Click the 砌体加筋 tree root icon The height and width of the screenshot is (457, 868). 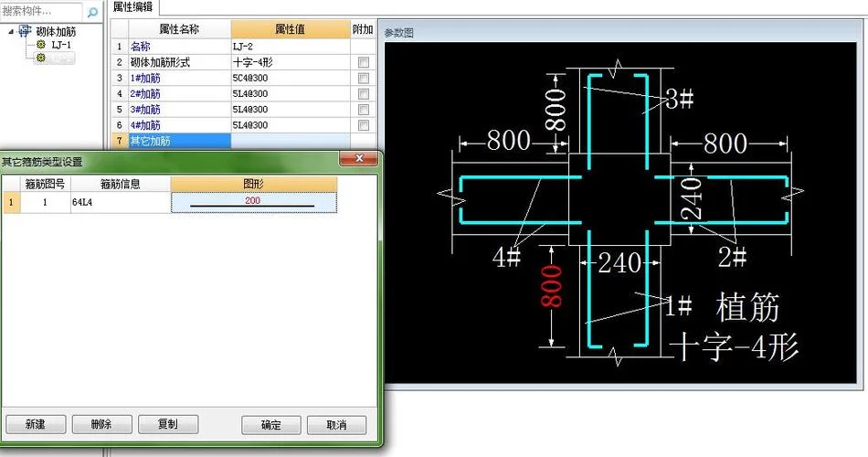[25, 31]
